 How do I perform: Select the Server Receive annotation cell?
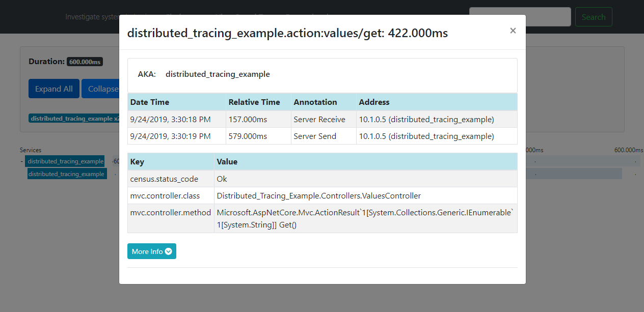tap(319, 120)
